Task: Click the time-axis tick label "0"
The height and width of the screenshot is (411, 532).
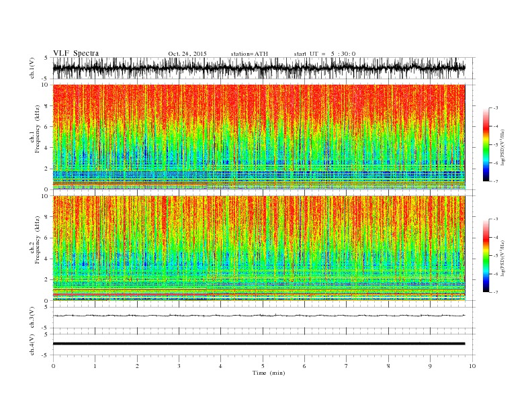Action: 53,366
